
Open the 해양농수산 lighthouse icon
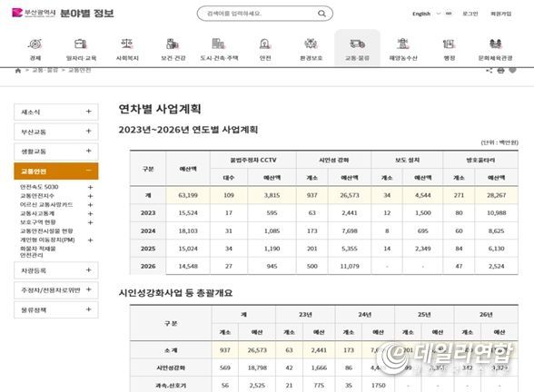click(403, 44)
